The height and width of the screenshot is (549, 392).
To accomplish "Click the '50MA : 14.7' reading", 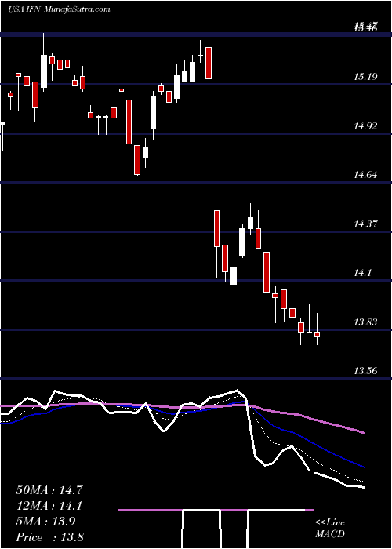I will tap(49, 490).
